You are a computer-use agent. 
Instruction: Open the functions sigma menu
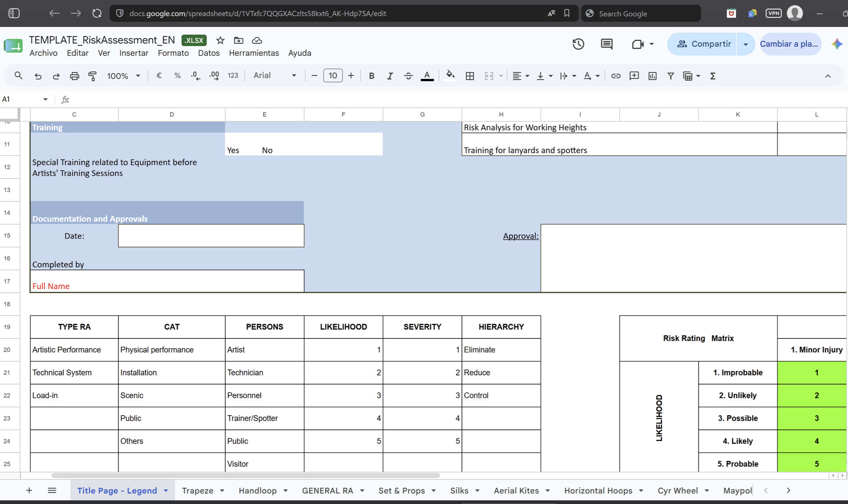[x=713, y=76]
